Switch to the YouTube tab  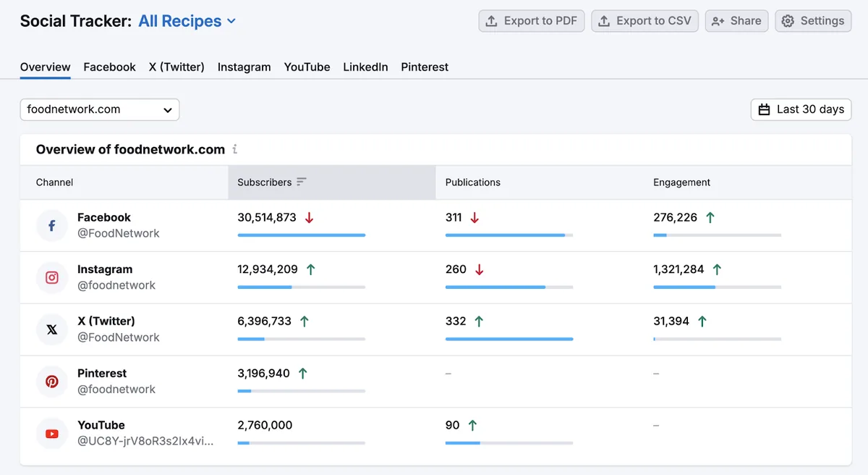307,67
